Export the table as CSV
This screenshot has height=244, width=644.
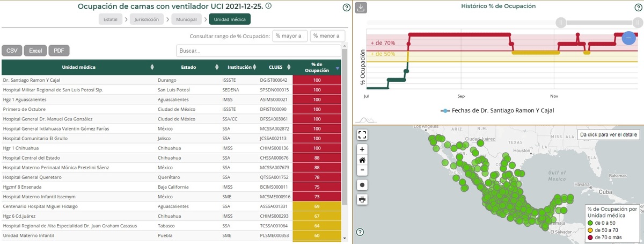(x=12, y=51)
